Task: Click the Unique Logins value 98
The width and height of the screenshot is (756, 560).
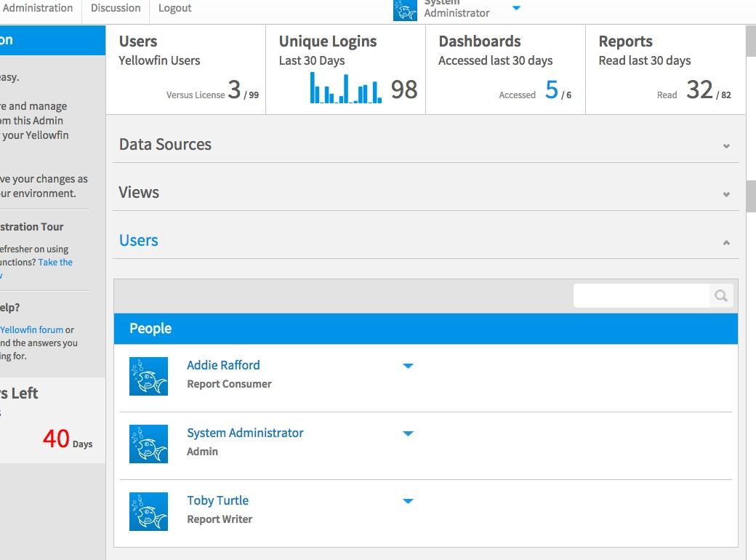Action: (x=404, y=89)
